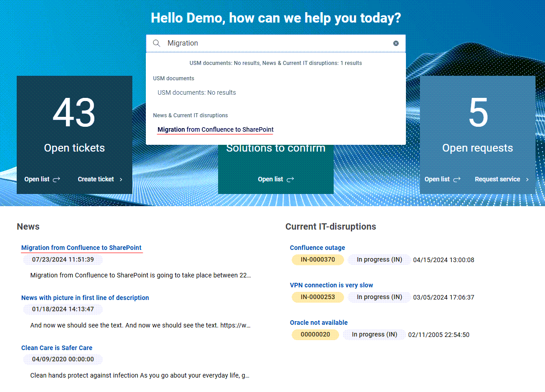The width and height of the screenshot is (545, 392).
Task: Click In progress status of VPN connection
Action: pyautogui.click(x=379, y=297)
